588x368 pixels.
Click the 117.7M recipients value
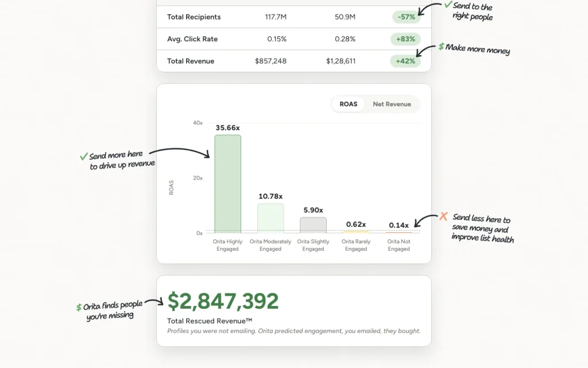[276, 17]
